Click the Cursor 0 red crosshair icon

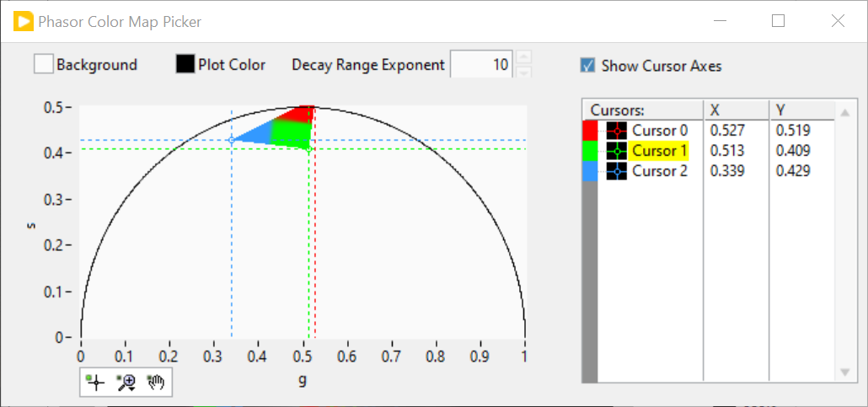617,131
